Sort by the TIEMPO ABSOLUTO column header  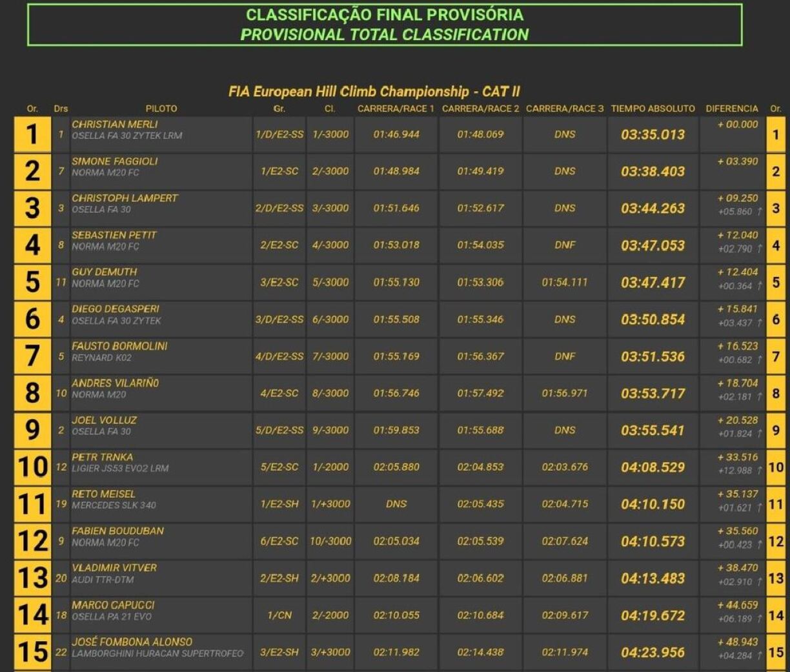click(x=653, y=108)
